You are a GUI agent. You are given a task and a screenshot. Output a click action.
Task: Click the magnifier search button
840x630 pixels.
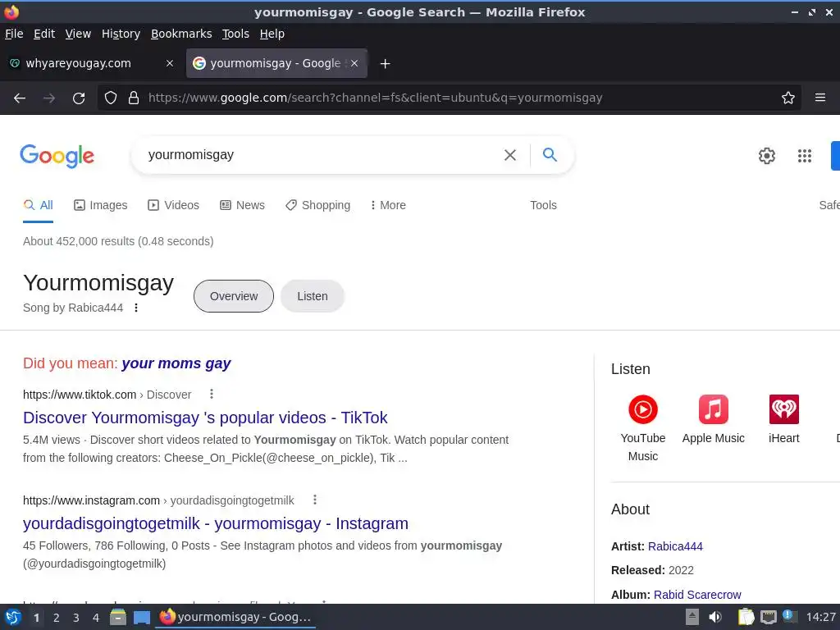click(550, 155)
